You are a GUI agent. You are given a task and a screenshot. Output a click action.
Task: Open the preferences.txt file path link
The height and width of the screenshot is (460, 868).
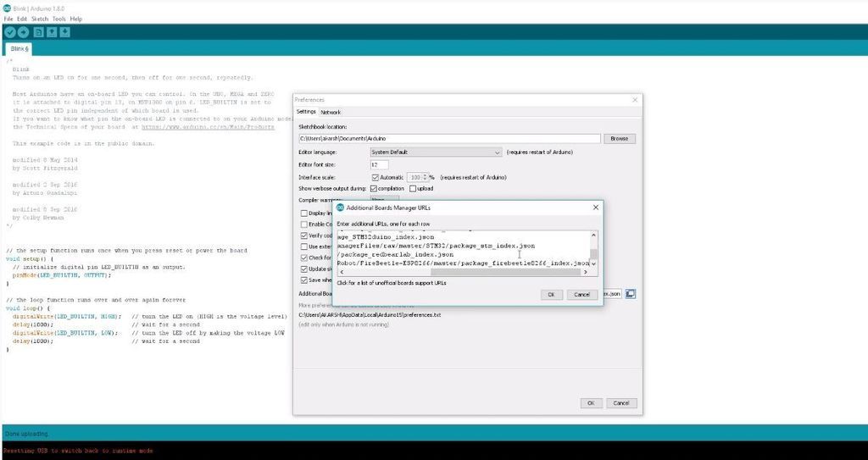pos(370,315)
